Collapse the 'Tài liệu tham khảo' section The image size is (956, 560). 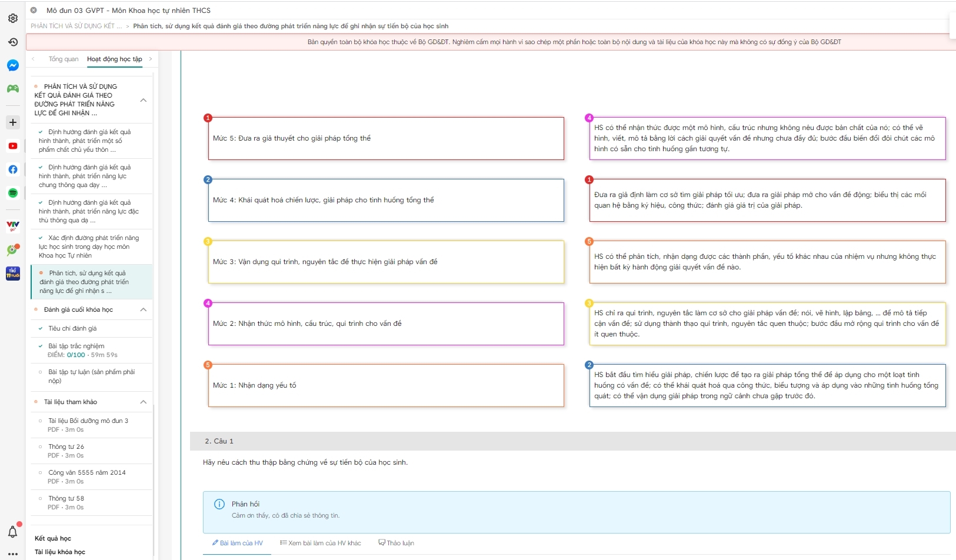click(x=143, y=402)
